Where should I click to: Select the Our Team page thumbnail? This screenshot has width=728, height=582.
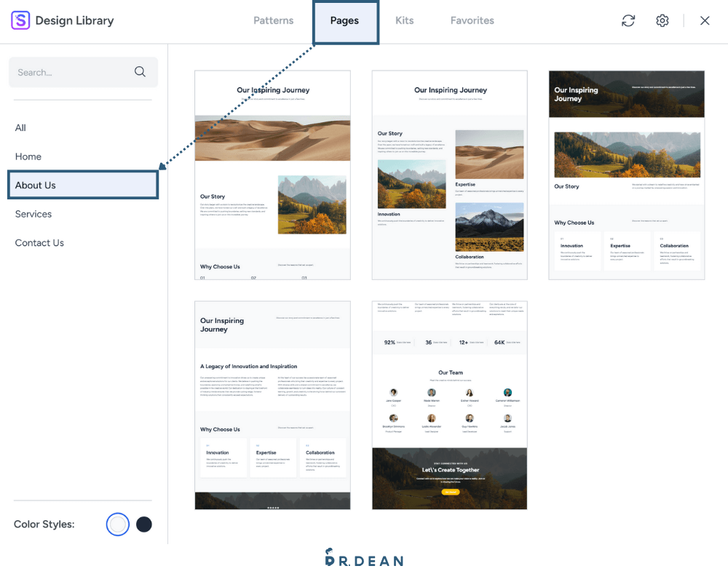tap(449, 405)
